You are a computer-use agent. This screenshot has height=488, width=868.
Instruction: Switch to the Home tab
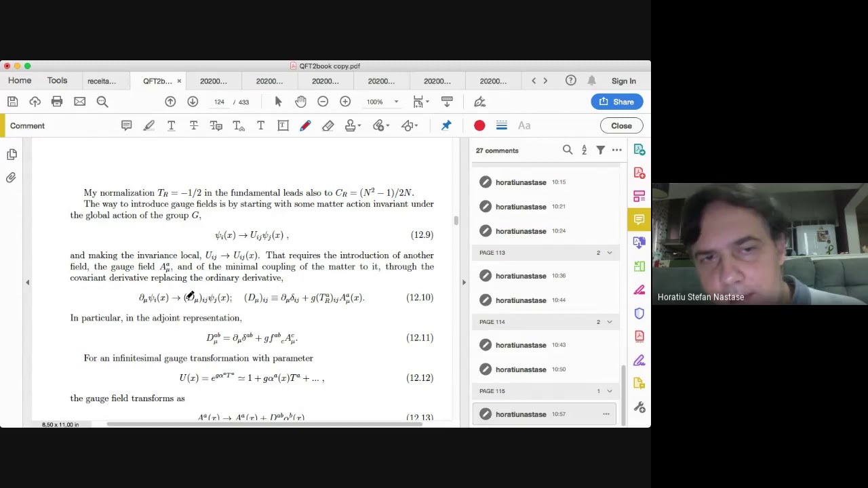(20, 81)
